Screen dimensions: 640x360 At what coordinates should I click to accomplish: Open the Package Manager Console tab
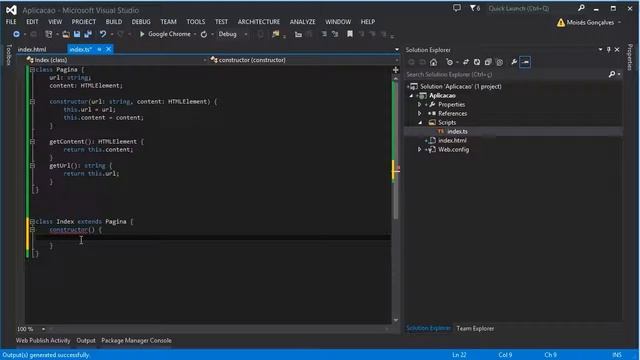(136, 340)
